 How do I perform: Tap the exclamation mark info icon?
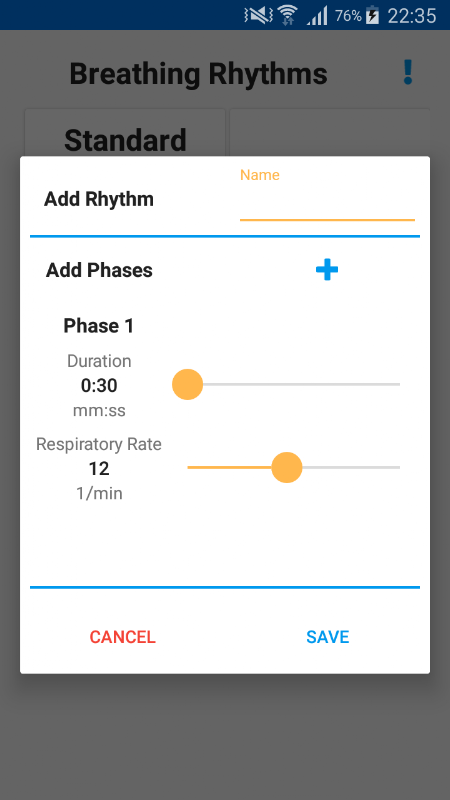(x=407, y=72)
